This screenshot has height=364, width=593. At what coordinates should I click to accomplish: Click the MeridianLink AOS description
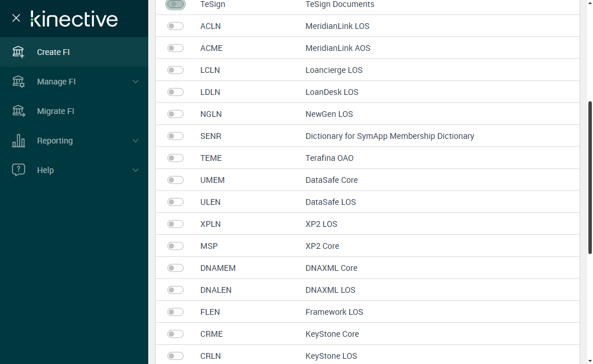[x=338, y=48]
